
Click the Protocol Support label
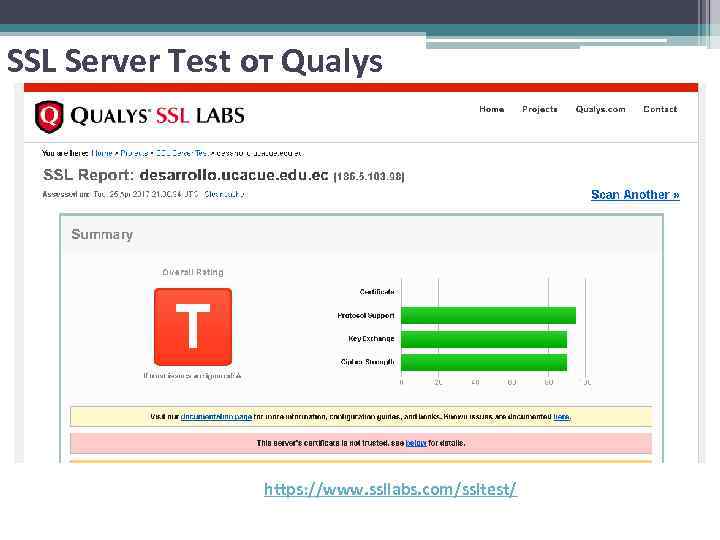click(366, 315)
